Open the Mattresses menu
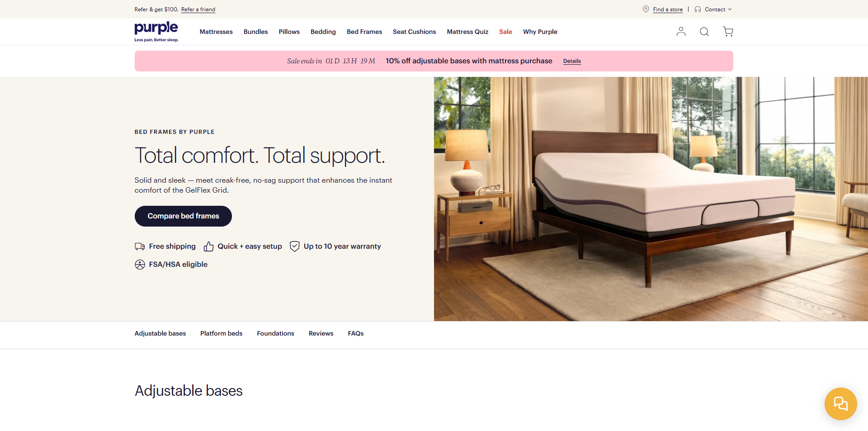Viewport: 868px width, 431px height. 216,32
